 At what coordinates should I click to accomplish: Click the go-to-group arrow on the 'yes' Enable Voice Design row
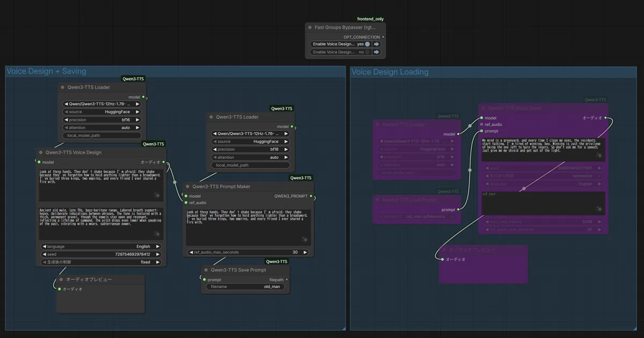377,44
